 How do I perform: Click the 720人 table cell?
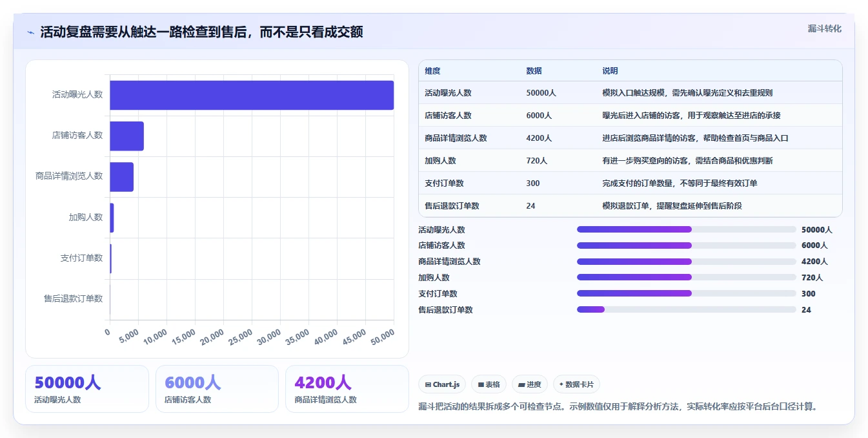click(x=536, y=161)
